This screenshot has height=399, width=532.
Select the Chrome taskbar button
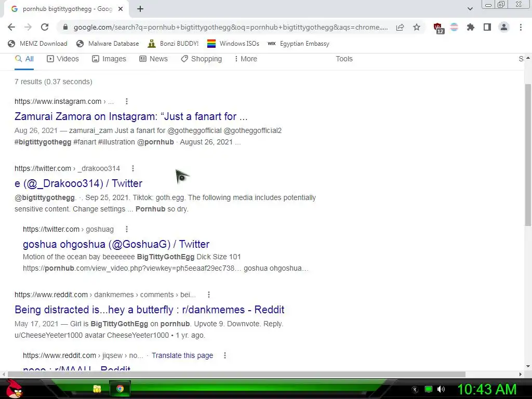tap(120, 389)
